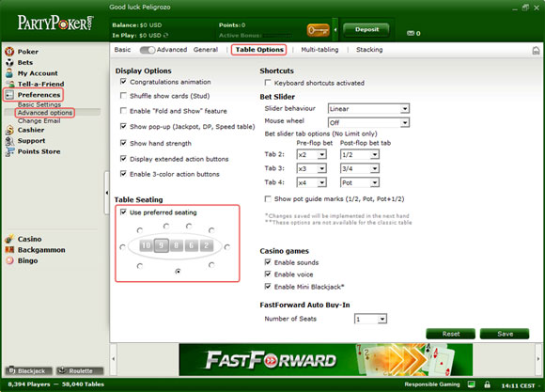Image resolution: width=545 pixels, height=392 pixels.
Task: Open Slider behaviour Linear dropdown
Action: click(x=368, y=109)
